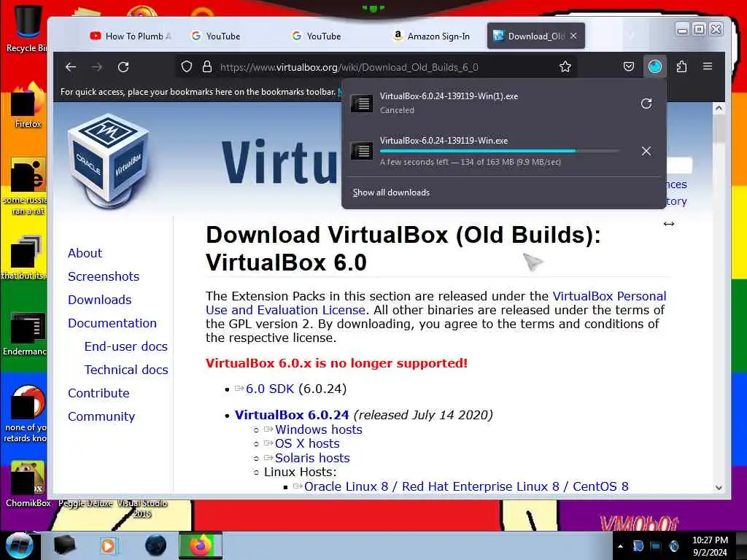Image resolution: width=747 pixels, height=560 pixels.
Task: Open the Contribute sidebar link
Action: (98, 393)
